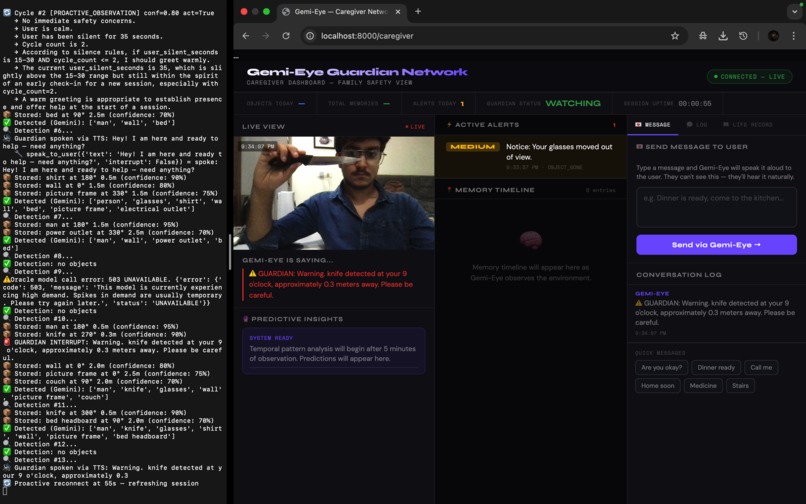The height and width of the screenshot is (504, 806).
Task: Click the message text area
Action: click(716, 207)
